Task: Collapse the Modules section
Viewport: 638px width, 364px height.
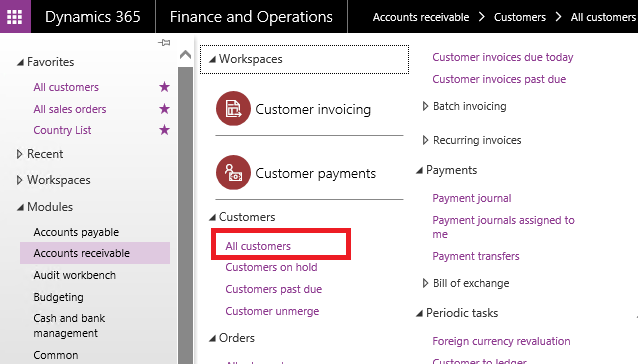Action: [x=20, y=207]
